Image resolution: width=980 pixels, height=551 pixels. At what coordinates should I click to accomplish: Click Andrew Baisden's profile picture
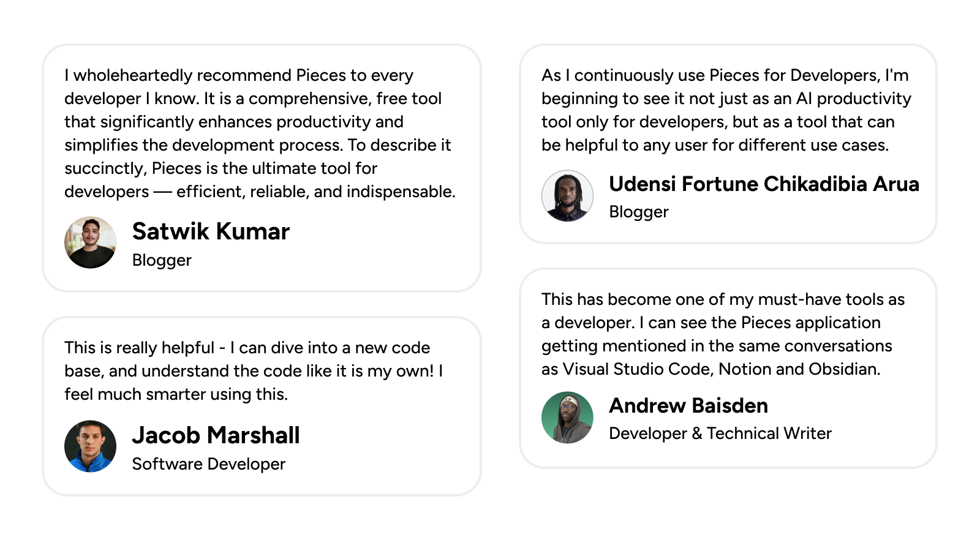point(567,418)
